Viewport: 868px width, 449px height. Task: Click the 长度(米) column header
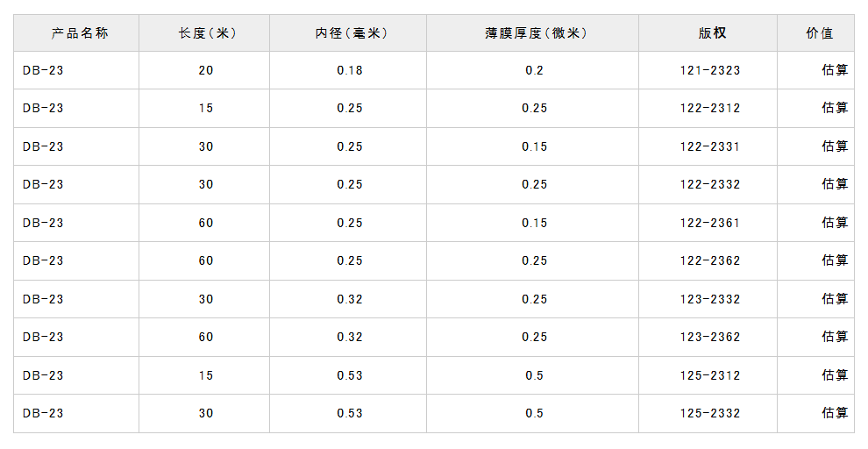206,33
